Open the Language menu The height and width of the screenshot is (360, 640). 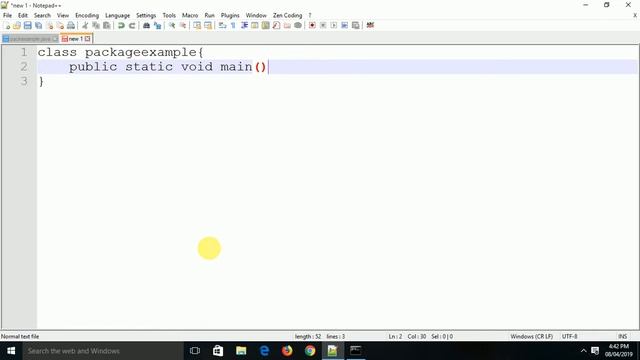pyautogui.click(x=117, y=15)
